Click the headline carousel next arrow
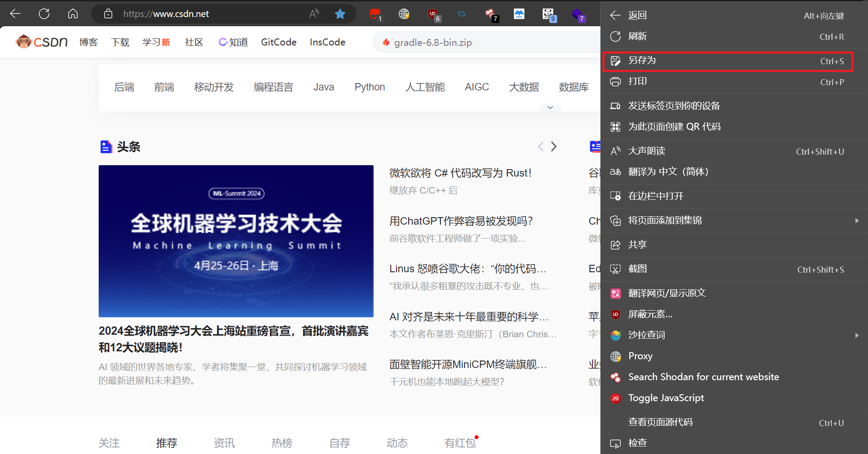This screenshot has width=868, height=454. point(554,146)
